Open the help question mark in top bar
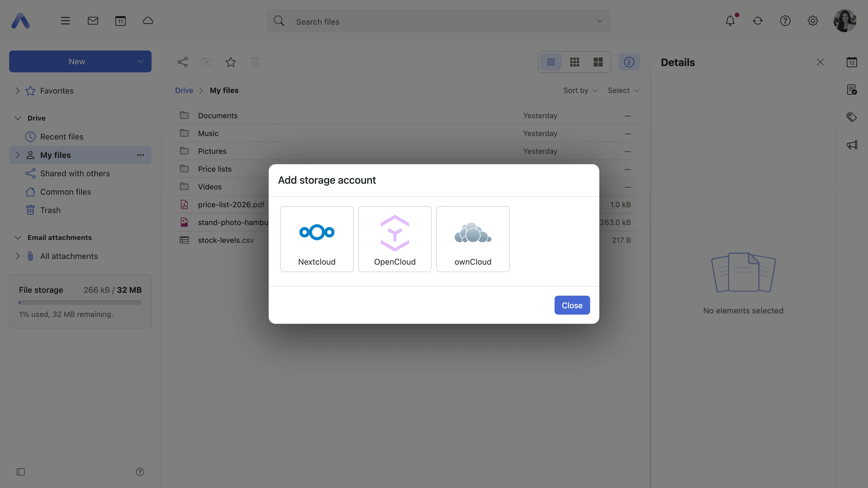This screenshot has width=868, height=488. [785, 21]
